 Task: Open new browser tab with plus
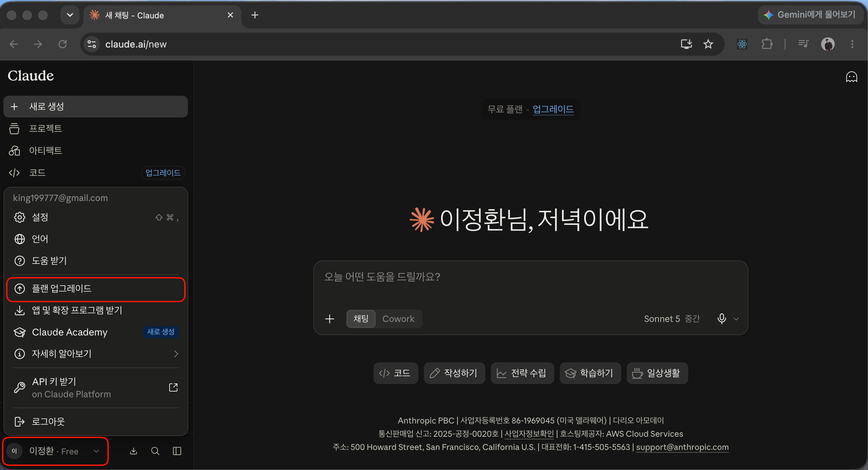pyautogui.click(x=255, y=15)
